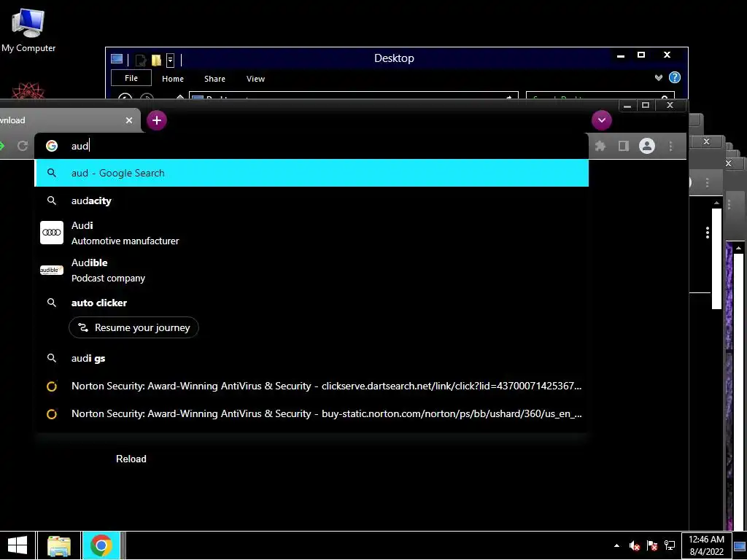This screenshot has width=747, height=560.
Task: Select the 'auto clicker' suggestion
Action: [311, 303]
